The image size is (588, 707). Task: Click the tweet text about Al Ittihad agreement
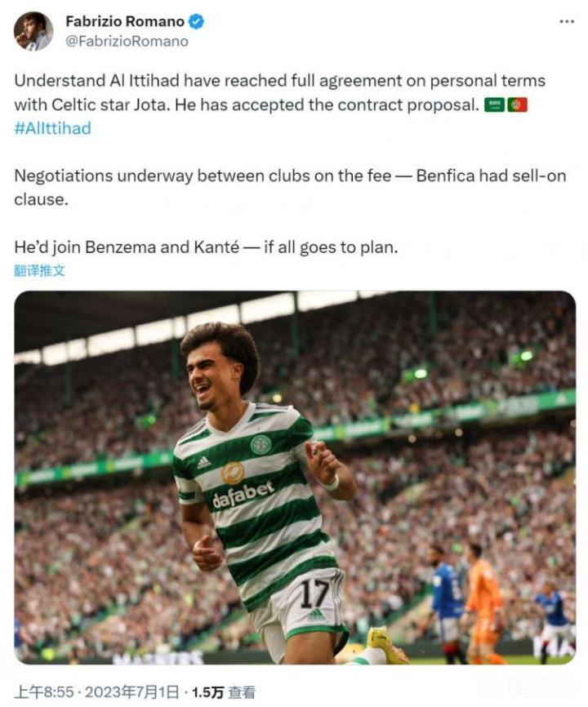[280, 104]
